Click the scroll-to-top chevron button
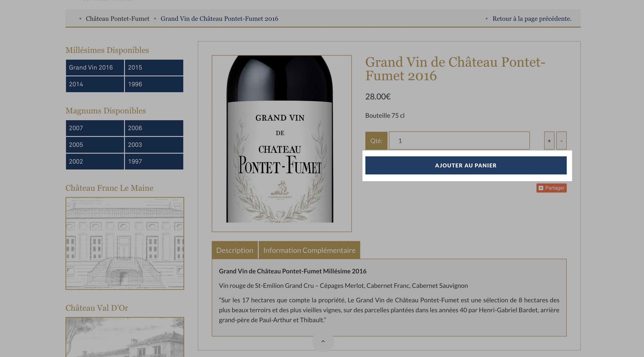 (x=323, y=341)
